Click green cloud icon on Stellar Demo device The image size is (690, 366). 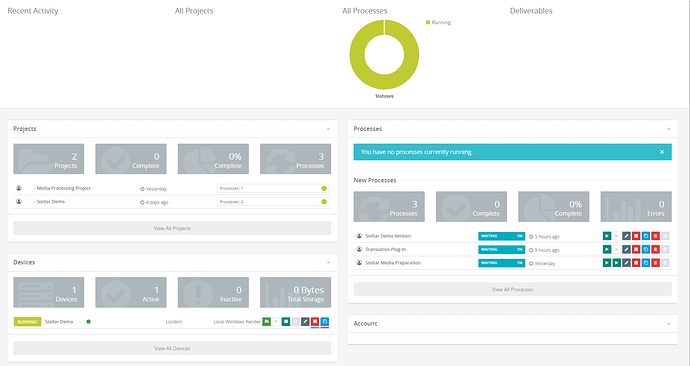point(267,322)
